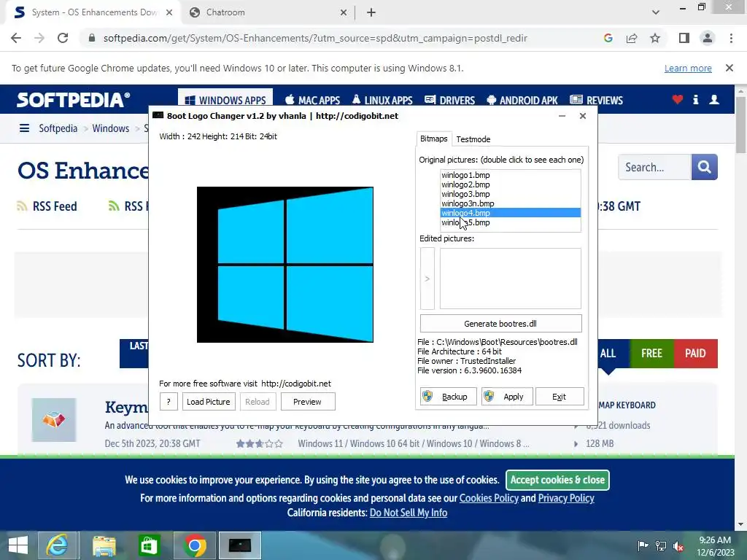Click Do Not Sell My Info link
Image resolution: width=747 pixels, height=560 pixels.
409,513
